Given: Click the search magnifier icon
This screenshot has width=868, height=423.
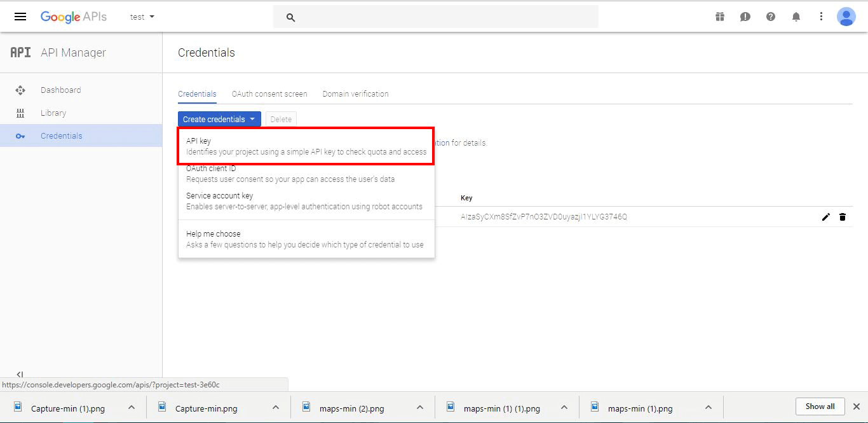Looking at the screenshot, I should pyautogui.click(x=291, y=18).
